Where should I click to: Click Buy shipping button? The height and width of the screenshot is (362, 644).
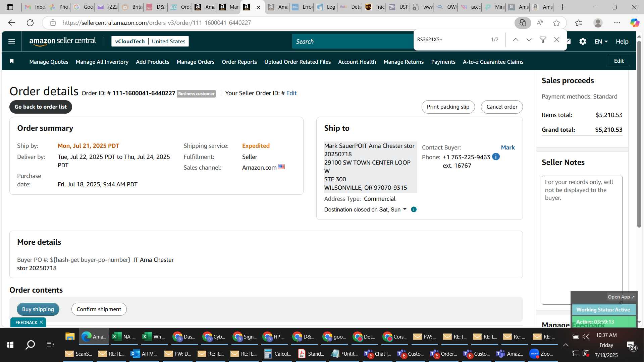point(38,309)
